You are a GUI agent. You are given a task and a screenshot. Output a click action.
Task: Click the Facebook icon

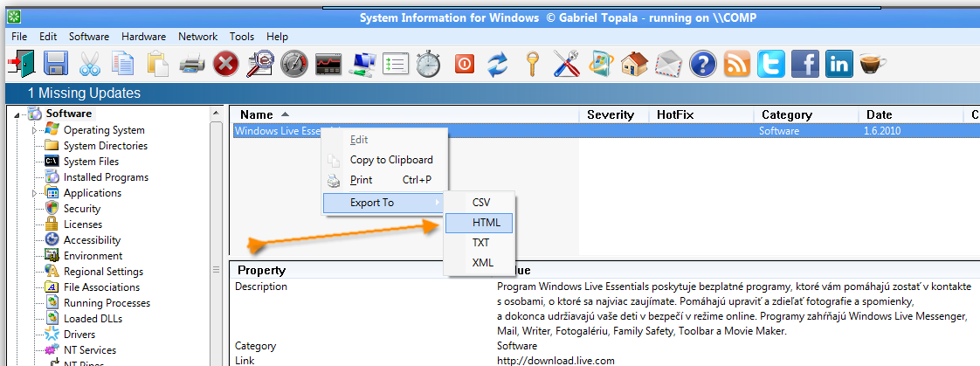click(805, 64)
